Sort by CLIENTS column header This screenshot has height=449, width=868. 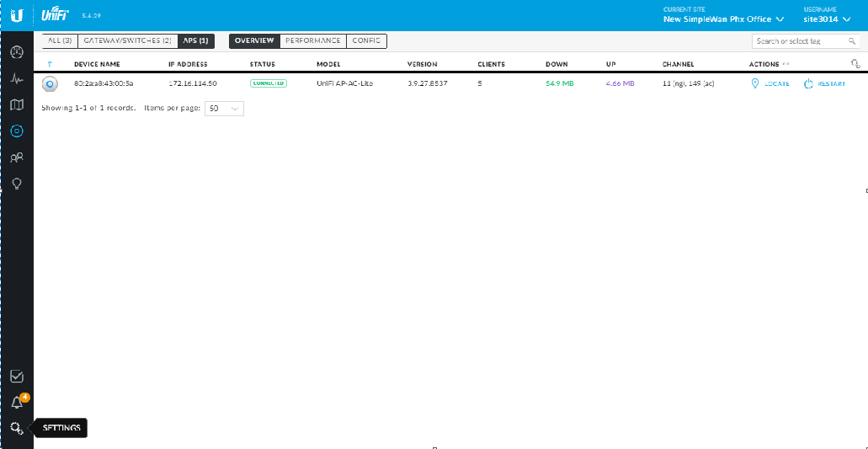point(492,64)
